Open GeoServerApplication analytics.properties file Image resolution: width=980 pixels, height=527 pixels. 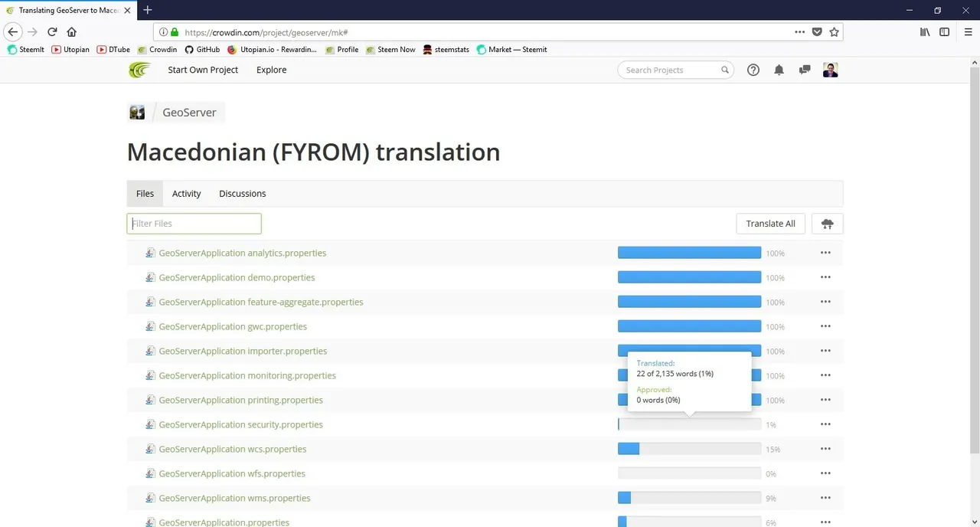pos(242,253)
